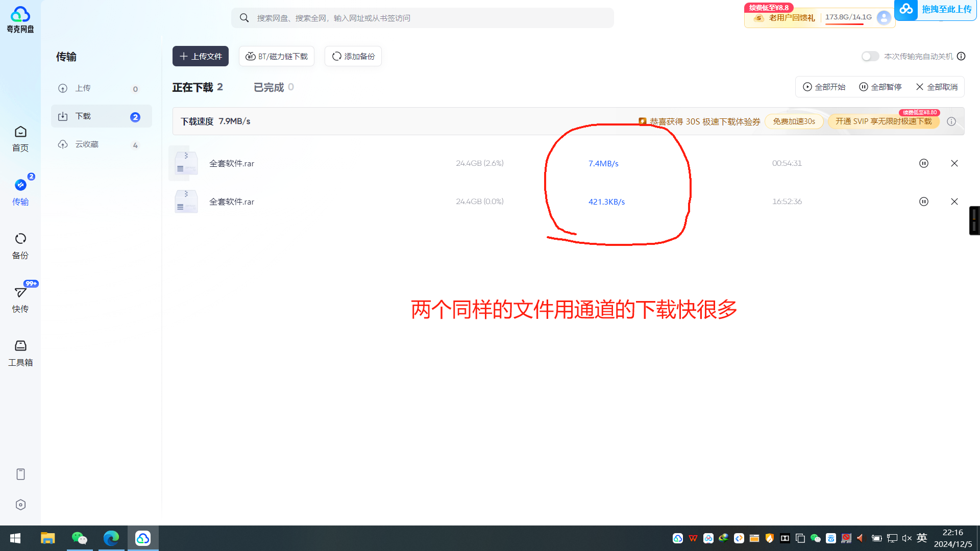
Task: Click the 421.3KB/s speed value
Action: tap(606, 202)
